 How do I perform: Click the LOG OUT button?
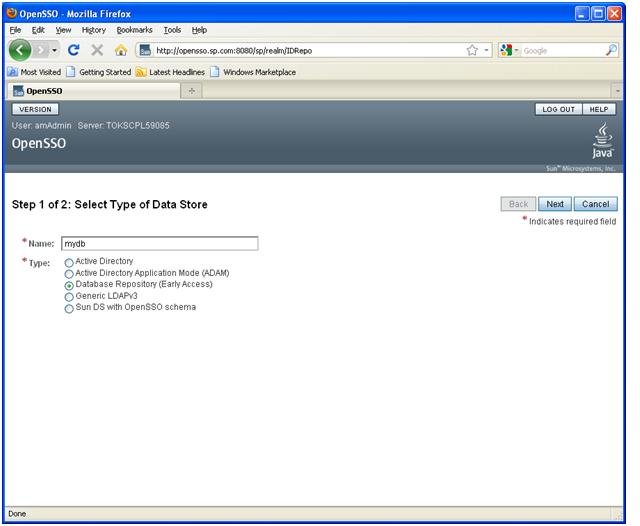[x=558, y=109]
